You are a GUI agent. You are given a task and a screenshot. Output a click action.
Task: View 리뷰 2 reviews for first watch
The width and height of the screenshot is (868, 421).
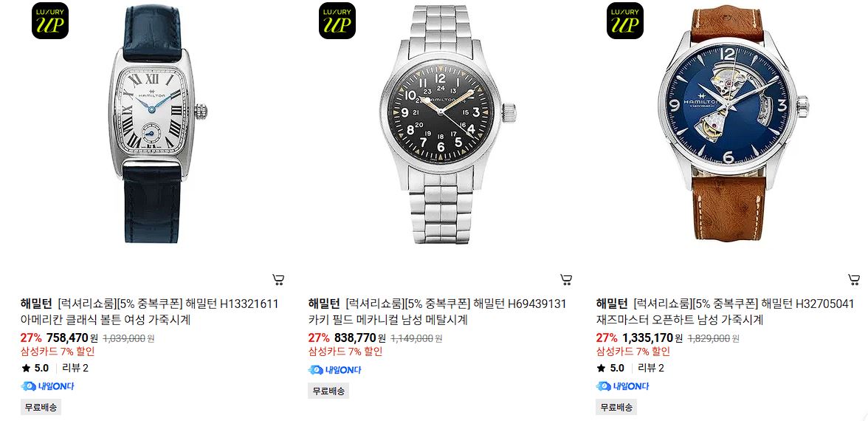coord(75,368)
